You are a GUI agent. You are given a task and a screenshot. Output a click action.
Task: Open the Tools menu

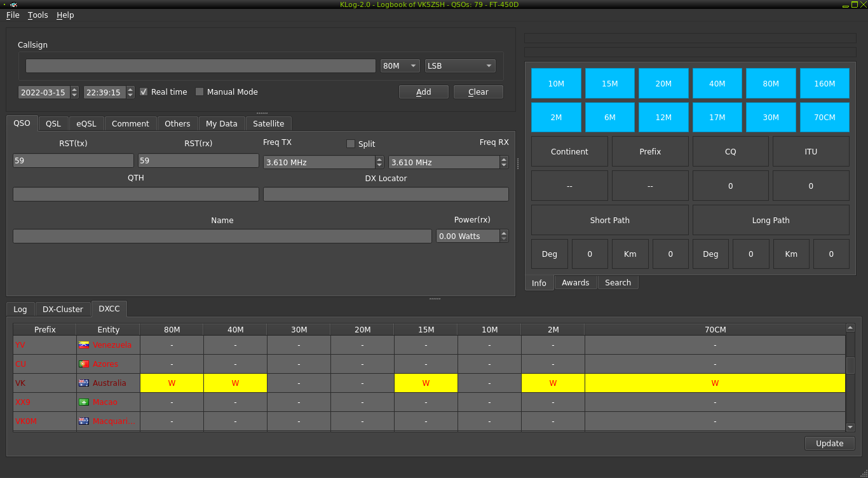pyautogui.click(x=37, y=15)
